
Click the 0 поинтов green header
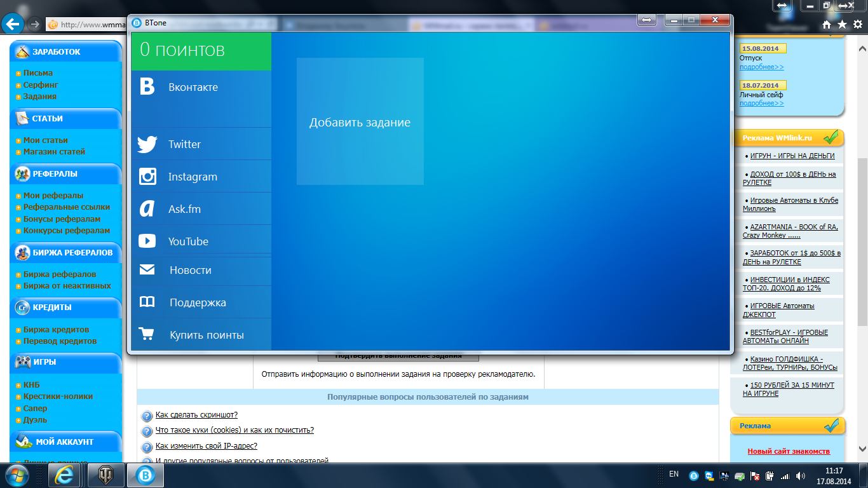pyautogui.click(x=201, y=51)
